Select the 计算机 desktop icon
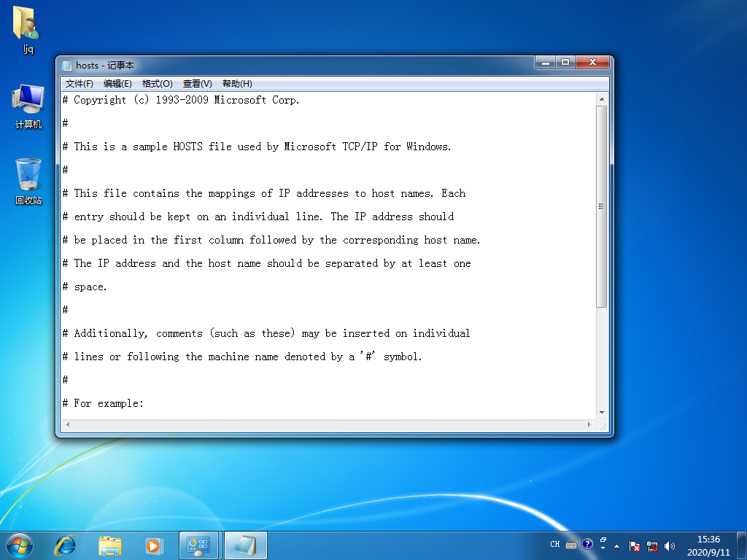Screen dimensions: 747x560 [28, 106]
